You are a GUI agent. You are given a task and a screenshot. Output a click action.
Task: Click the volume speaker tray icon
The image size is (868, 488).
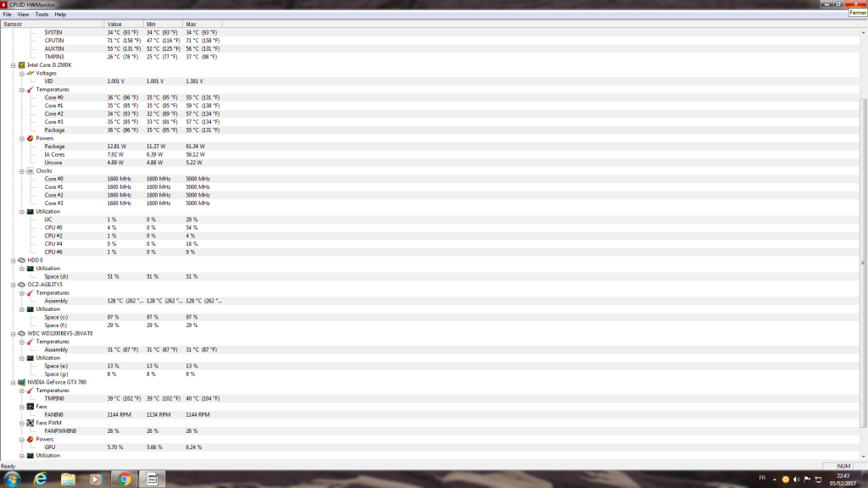coord(797,480)
